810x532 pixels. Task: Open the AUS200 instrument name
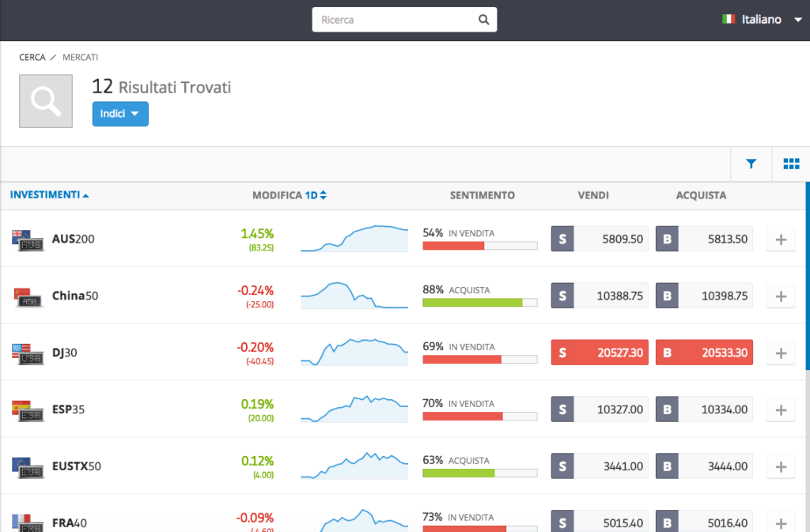74,239
